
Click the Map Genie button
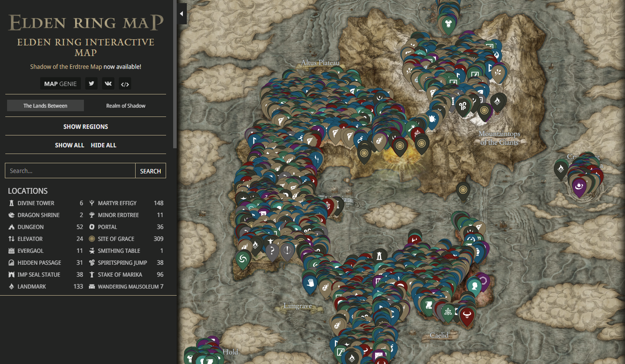(61, 83)
